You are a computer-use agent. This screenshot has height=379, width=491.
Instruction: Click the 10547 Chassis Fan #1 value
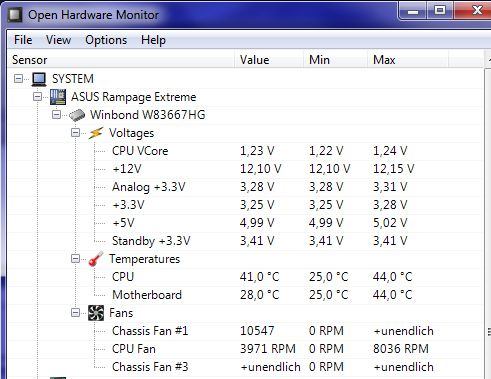tap(257, 331)
